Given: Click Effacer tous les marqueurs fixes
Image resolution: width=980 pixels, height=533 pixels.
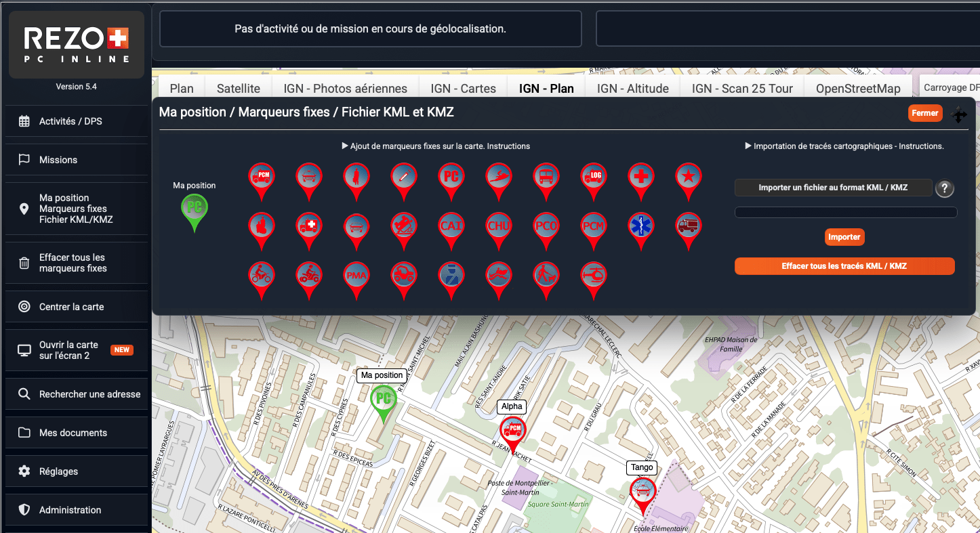Looking at the screenshot, I should click(x=77, y=263).
